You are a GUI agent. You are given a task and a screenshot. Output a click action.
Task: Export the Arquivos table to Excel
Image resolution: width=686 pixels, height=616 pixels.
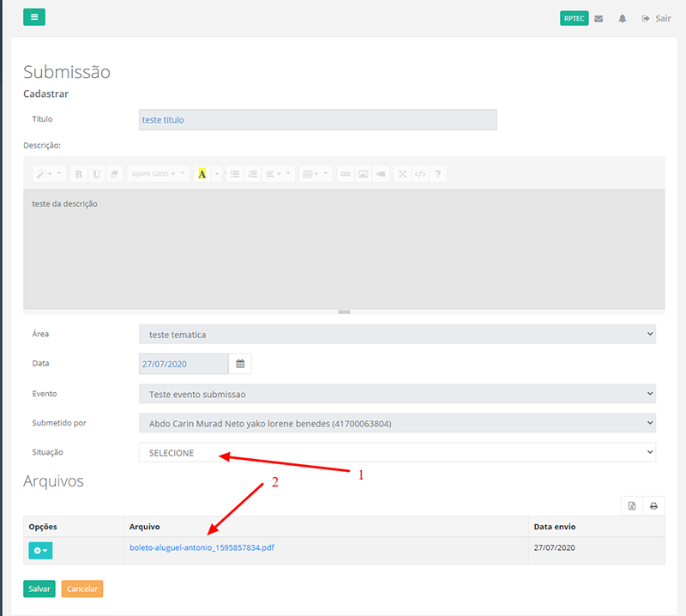click(x=632, y=506)
